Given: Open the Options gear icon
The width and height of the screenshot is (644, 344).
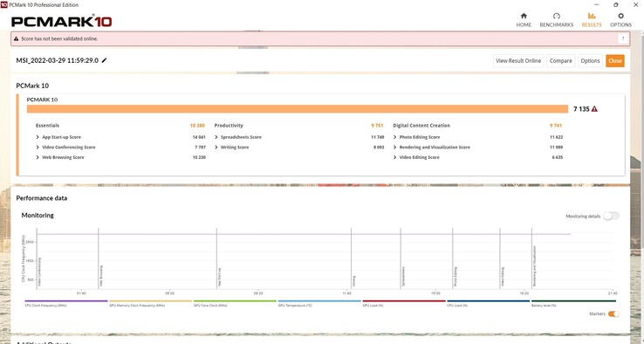Looking at the screenshot, I should [x=620, y=16].
